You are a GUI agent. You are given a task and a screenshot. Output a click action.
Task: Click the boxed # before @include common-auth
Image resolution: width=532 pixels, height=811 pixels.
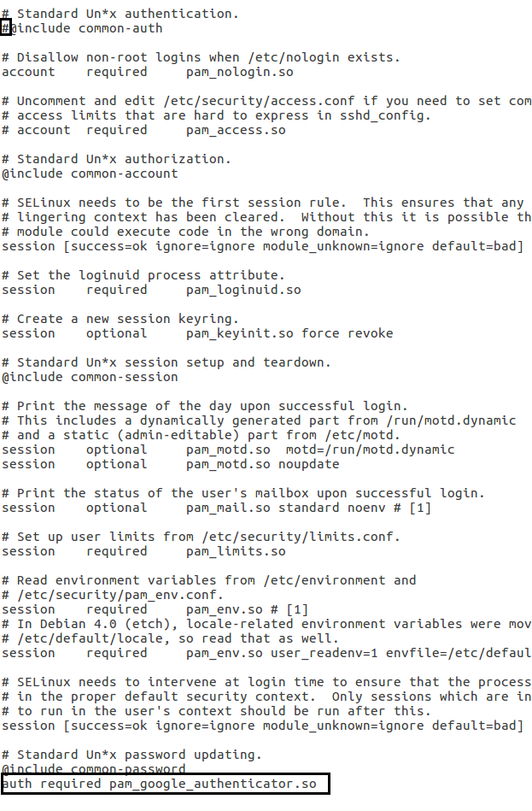click(5, 28)
